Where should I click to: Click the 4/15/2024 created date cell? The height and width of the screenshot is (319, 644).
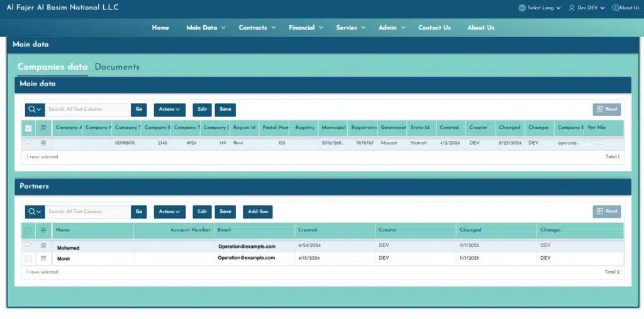coord(335,259)
